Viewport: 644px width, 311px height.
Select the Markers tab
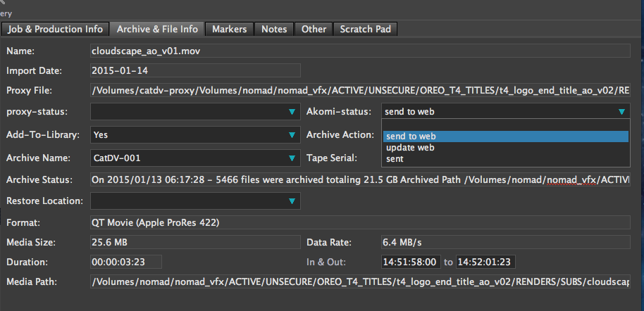pos(229,29)
